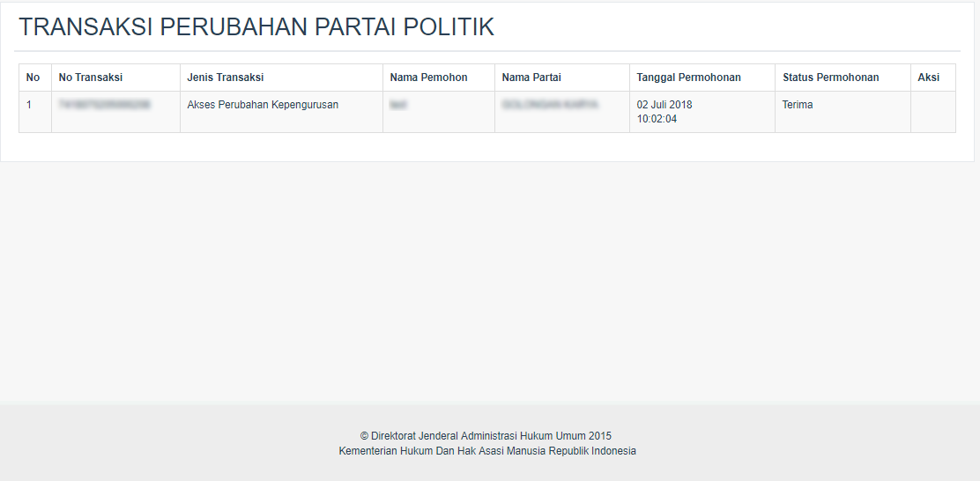980x481 pixels.
Task: Click the blurred transaction number in row 1
Action: tap(104, 105)
